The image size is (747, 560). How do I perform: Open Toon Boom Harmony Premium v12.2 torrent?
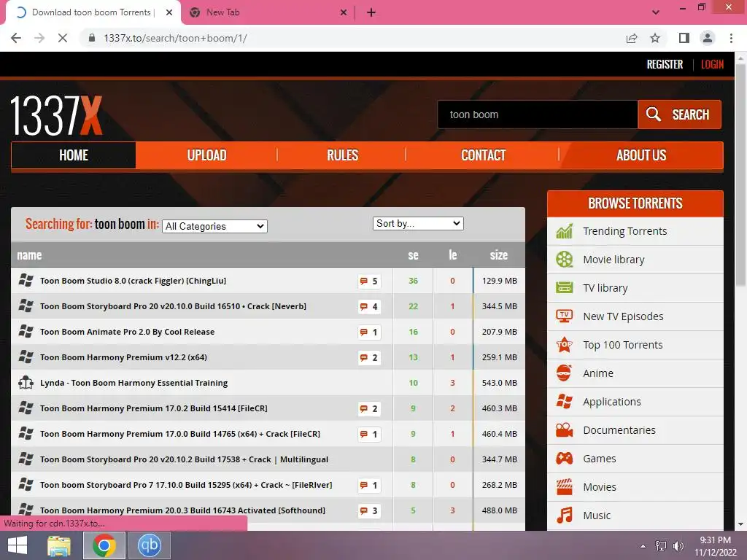point(123,357)
